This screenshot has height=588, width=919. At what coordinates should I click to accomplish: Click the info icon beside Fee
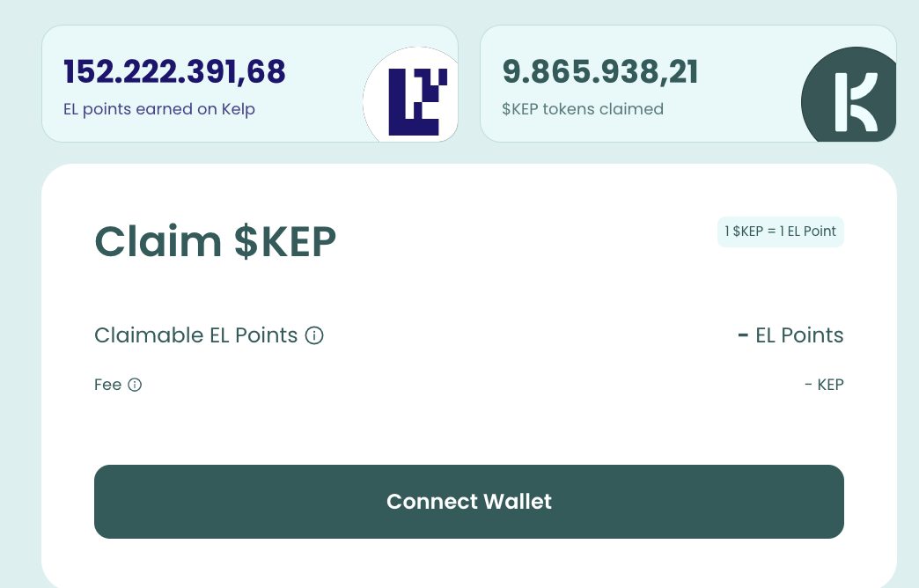135,385
